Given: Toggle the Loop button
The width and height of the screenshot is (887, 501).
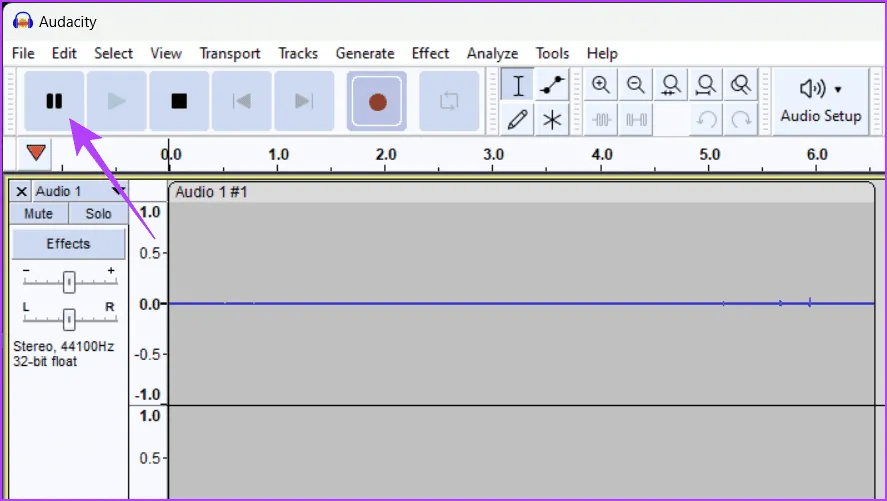Looking at the screenshot, I should [x=449, y=101].
